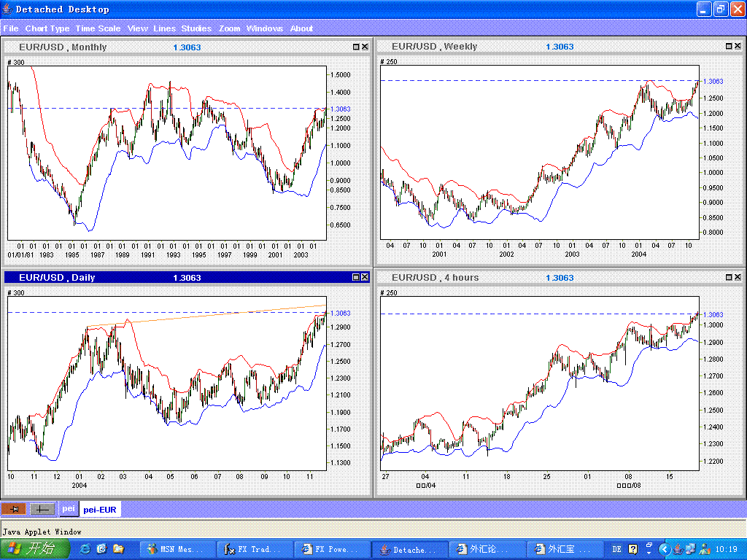Click the # 250 label in 4 hours chart

pyautogui.click(x=388, y=293)
